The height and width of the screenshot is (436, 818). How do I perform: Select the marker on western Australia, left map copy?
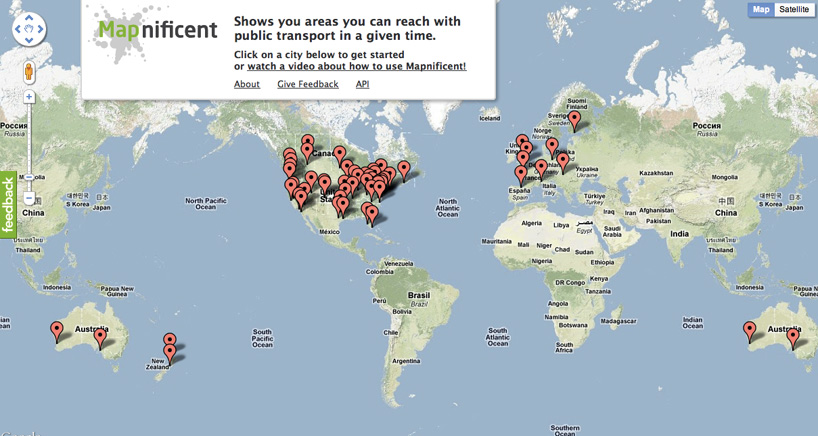point(56,332)
